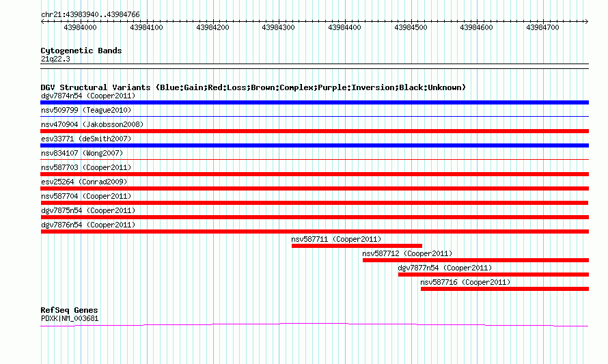Click the chr21:43983940..43984766 coordinate text
608x364 pixels.
pyautogui.click(x=90, y=14)
